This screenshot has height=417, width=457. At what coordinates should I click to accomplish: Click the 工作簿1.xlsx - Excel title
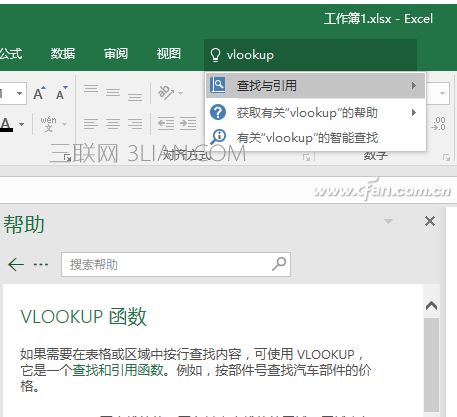click(x=378, y=19)
